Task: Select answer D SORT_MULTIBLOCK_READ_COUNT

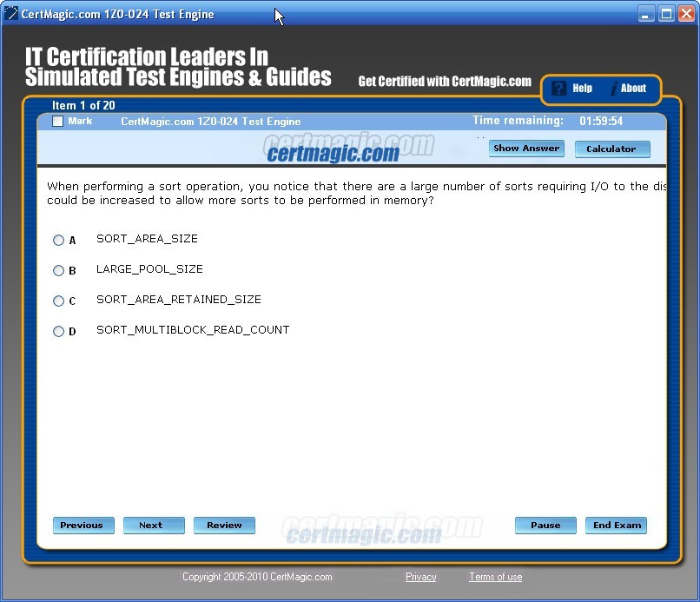Action: [59, 331]
